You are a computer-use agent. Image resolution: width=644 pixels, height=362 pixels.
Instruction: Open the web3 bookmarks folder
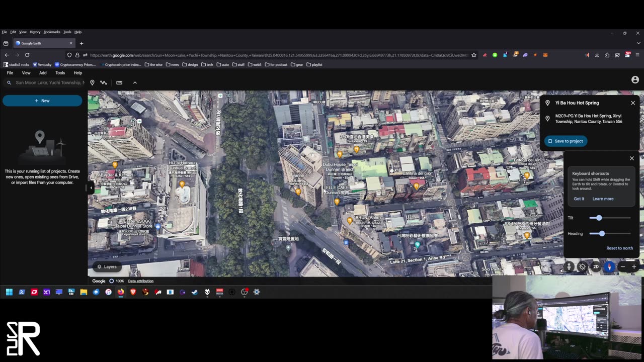(x=255, y=64)
